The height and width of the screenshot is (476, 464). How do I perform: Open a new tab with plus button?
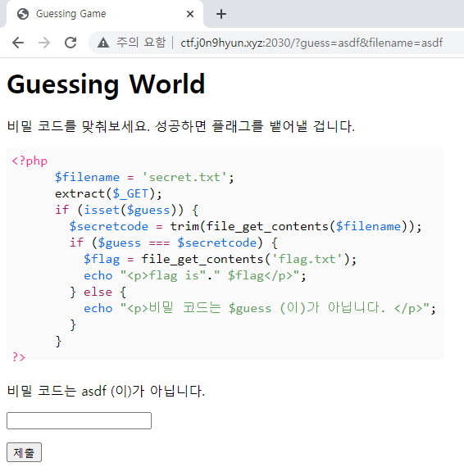tap(221, 14)
